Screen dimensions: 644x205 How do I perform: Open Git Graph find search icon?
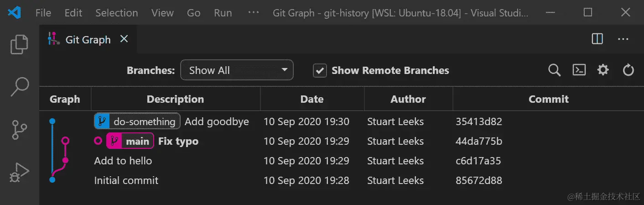click(x=554, y=70)
